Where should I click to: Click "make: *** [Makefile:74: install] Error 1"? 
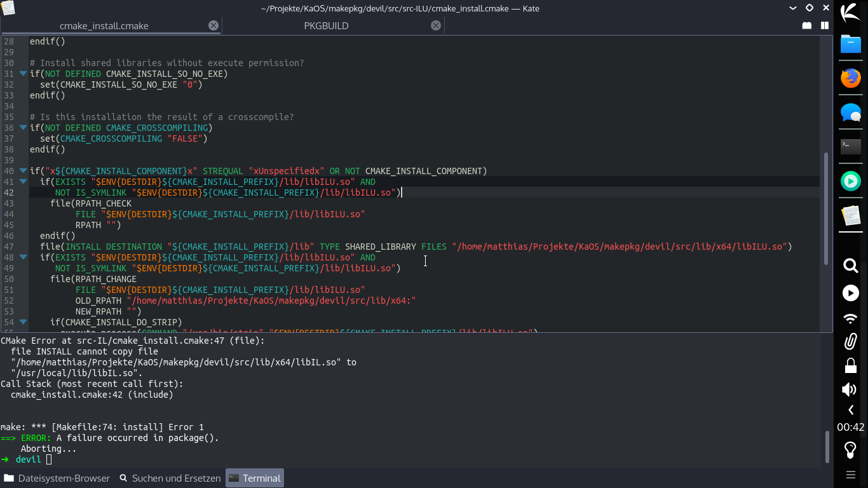pos(102,427)
